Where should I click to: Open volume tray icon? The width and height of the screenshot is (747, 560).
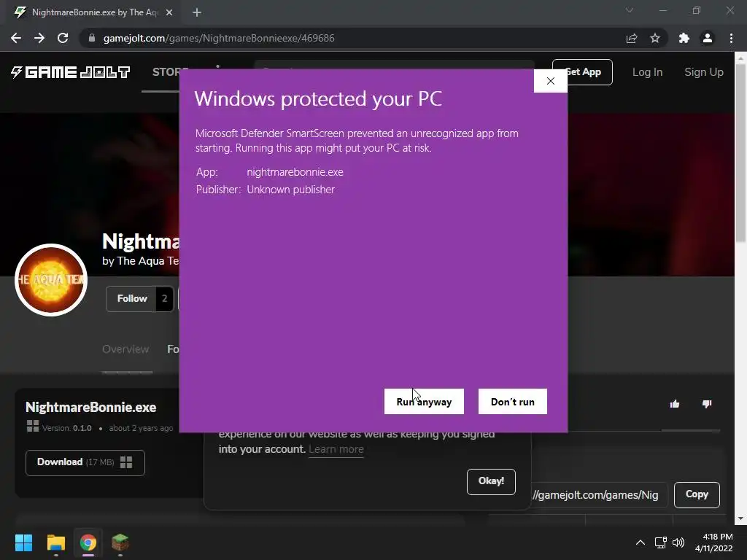tap(678, 542)
